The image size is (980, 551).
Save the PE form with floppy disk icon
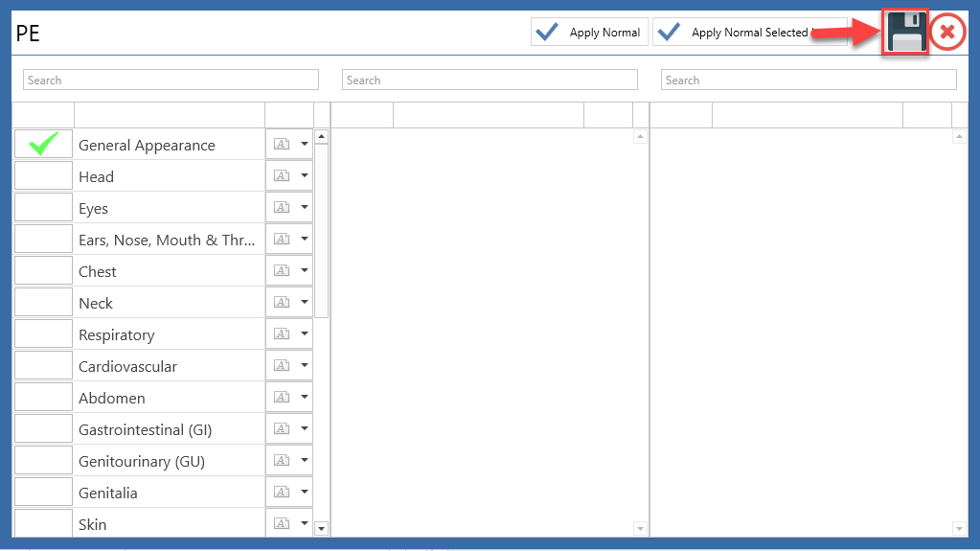point(905,32)
